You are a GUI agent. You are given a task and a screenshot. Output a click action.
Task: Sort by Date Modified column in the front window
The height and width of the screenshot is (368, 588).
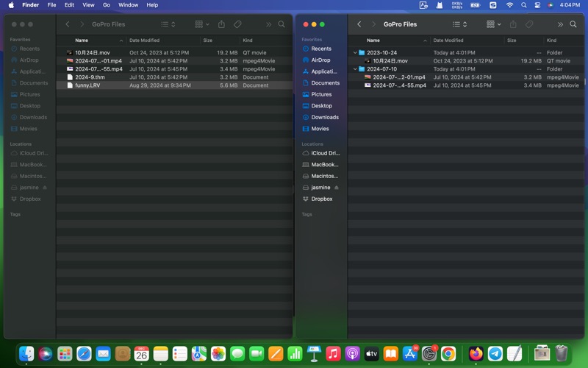click(x=448, y=40)
